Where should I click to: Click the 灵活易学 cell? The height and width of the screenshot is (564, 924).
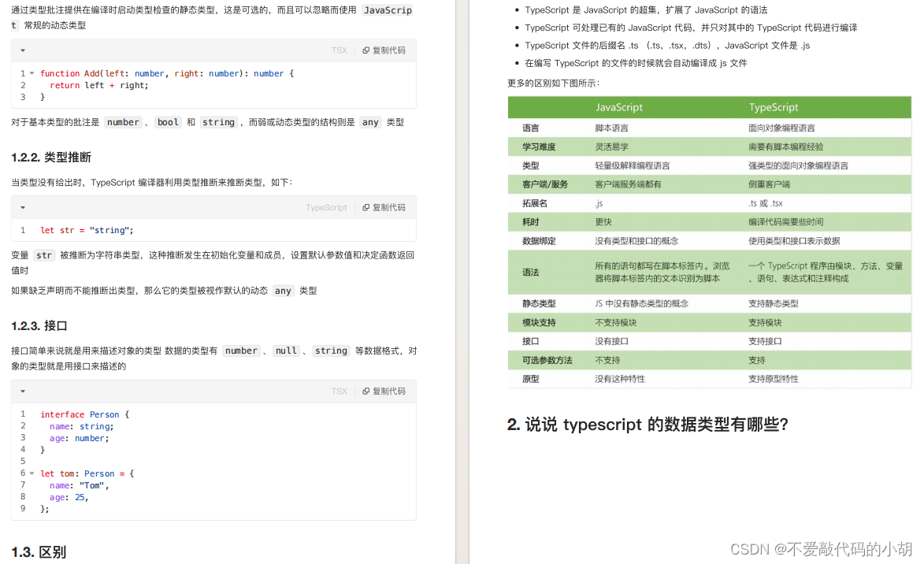[x=612, y=147]
